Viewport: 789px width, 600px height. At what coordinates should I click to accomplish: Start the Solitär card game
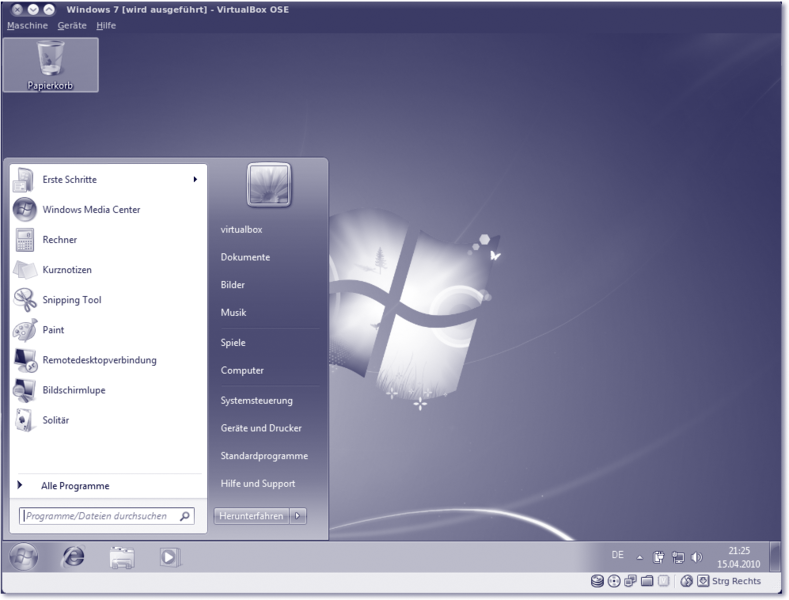(x=55, y=420)
